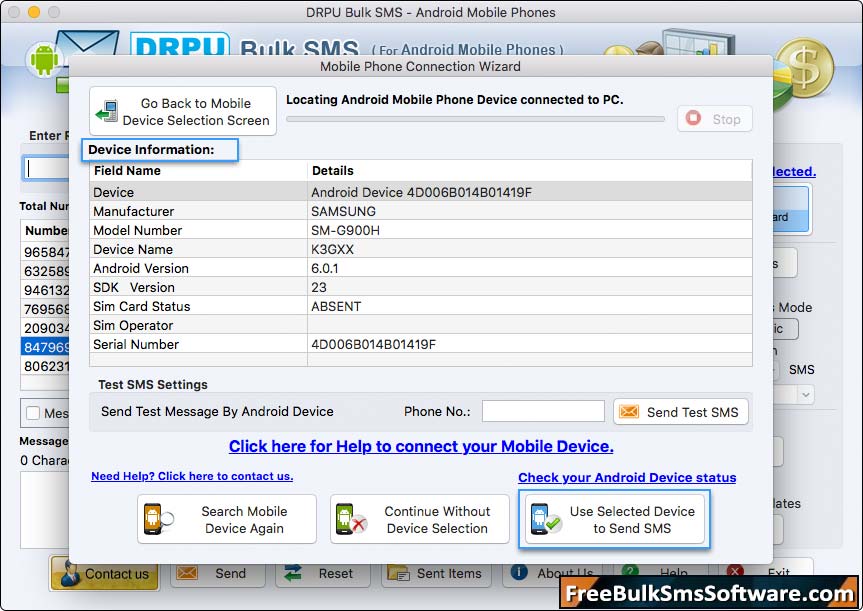Screen dimensions: 863x611
Task: Click the Details column header
Action: [529, 171]
